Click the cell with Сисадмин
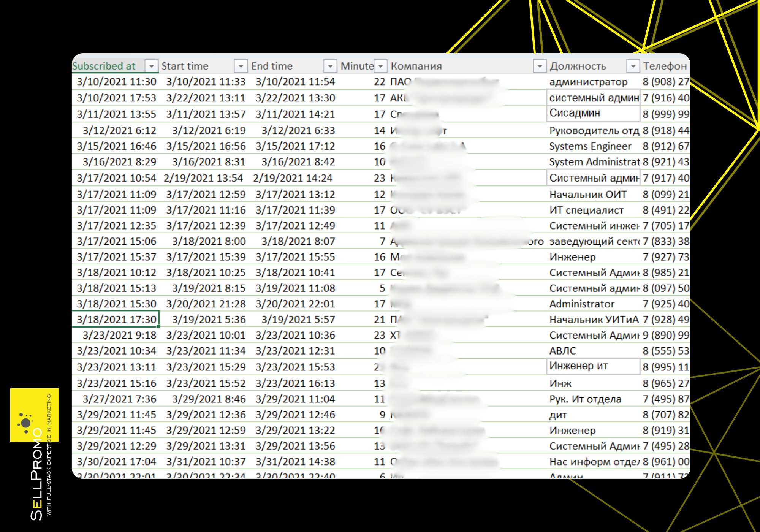The image size is (760, 532). point(575,113)
